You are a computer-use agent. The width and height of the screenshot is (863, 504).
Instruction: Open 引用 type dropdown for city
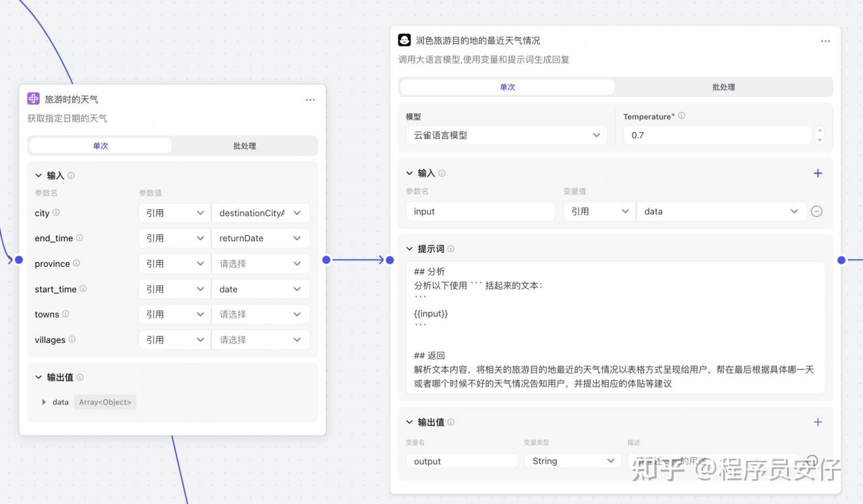pyautogui.click(x=175, y=213)
